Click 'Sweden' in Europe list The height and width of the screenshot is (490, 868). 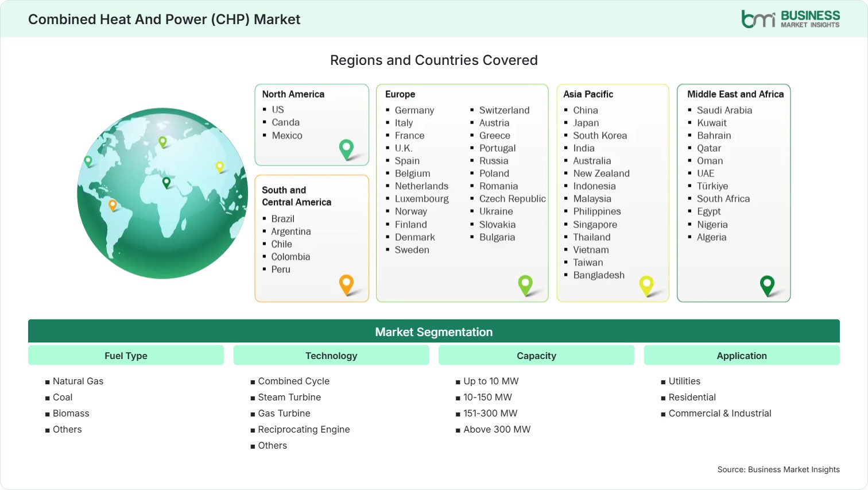click(x=412, y=250)
